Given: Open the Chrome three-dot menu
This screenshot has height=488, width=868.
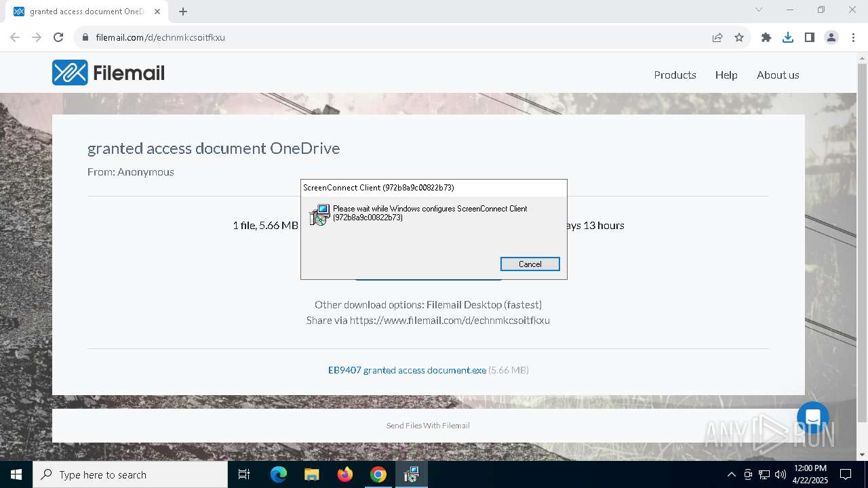Looking at the screenshot, I should pyautogui.click(x=852, y=37).
